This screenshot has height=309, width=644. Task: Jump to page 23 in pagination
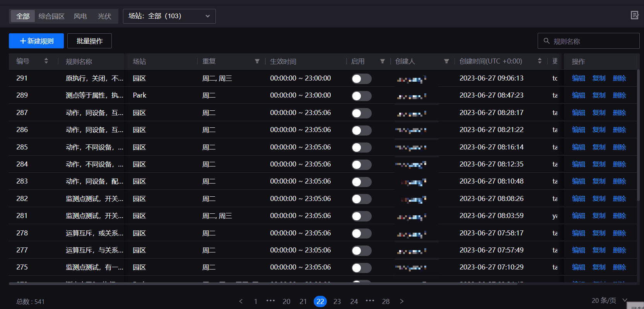[x=337, y=301]
